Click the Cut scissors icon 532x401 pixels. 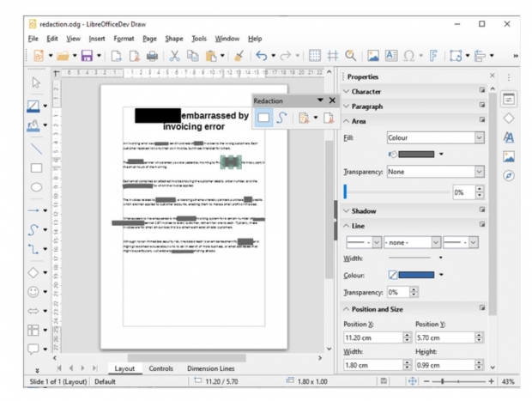click(x=173, y=57)
